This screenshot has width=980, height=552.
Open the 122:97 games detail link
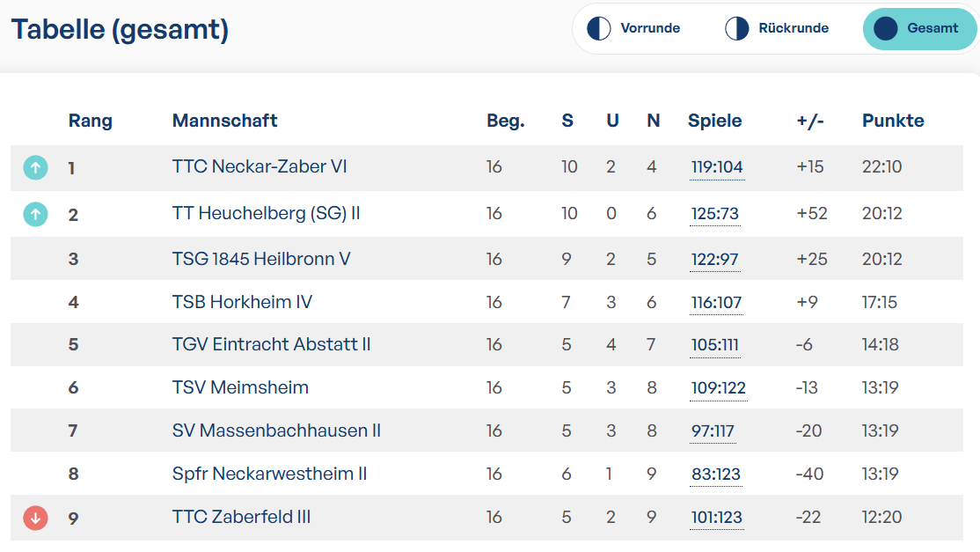tap(715, 260)
